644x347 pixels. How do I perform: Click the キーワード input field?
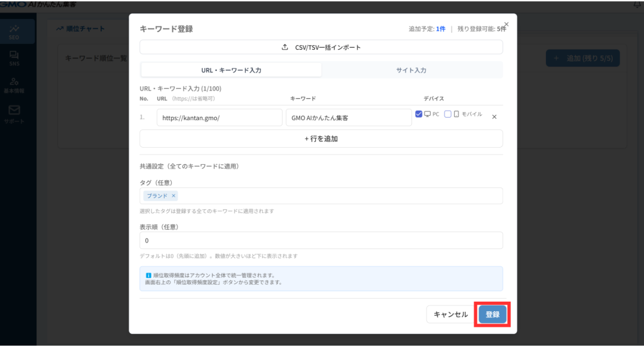point(348,118)
